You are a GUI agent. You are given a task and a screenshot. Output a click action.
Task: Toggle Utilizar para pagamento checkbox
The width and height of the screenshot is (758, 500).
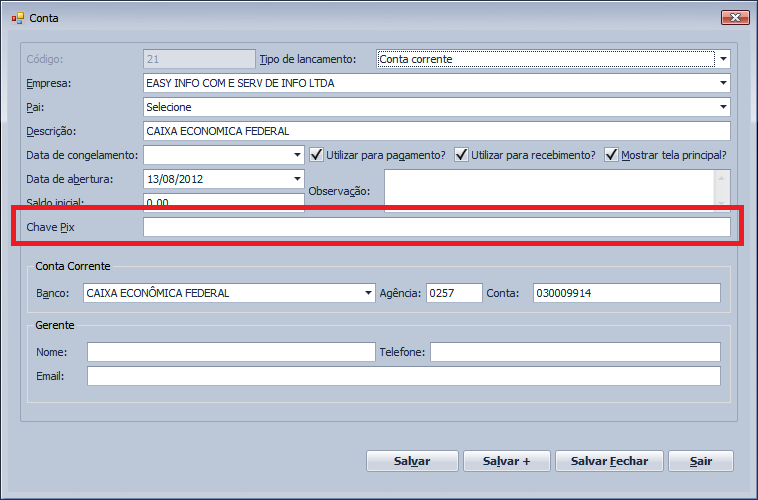[316, 155]
